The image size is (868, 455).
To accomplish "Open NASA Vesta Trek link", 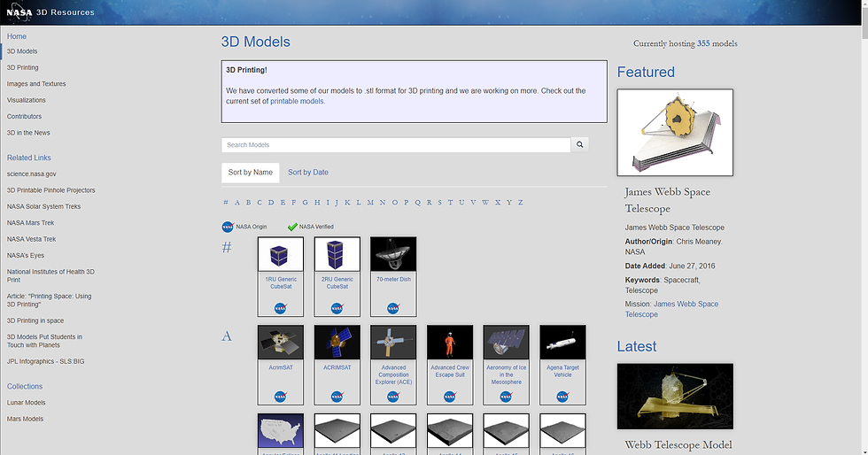I will click(32, 239).
